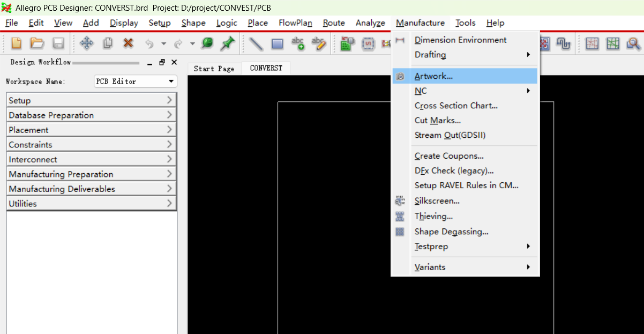Select Stream Out(GDSII) menu entry
The height and width of the screenshot is (334, 644).
tap(465, 135)
